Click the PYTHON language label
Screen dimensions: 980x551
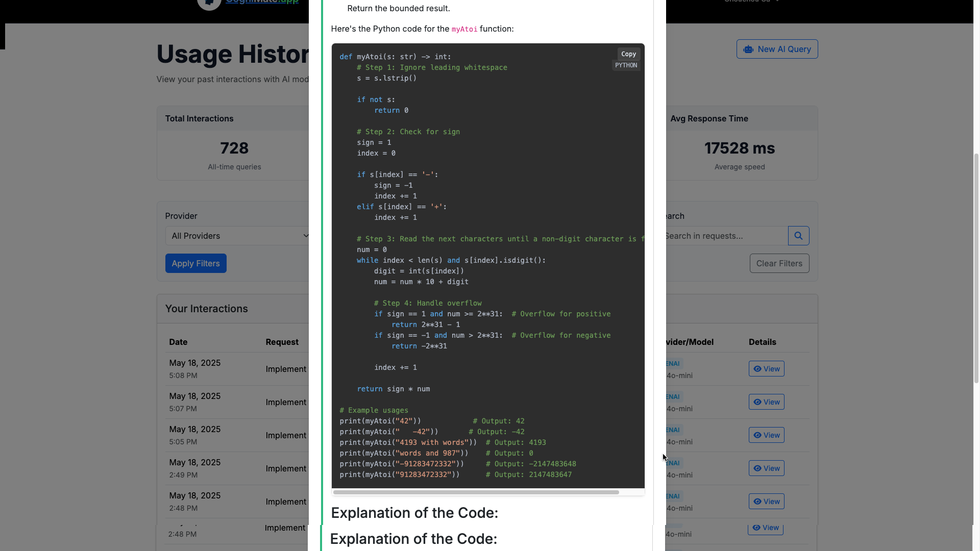(x=626, y=65)
